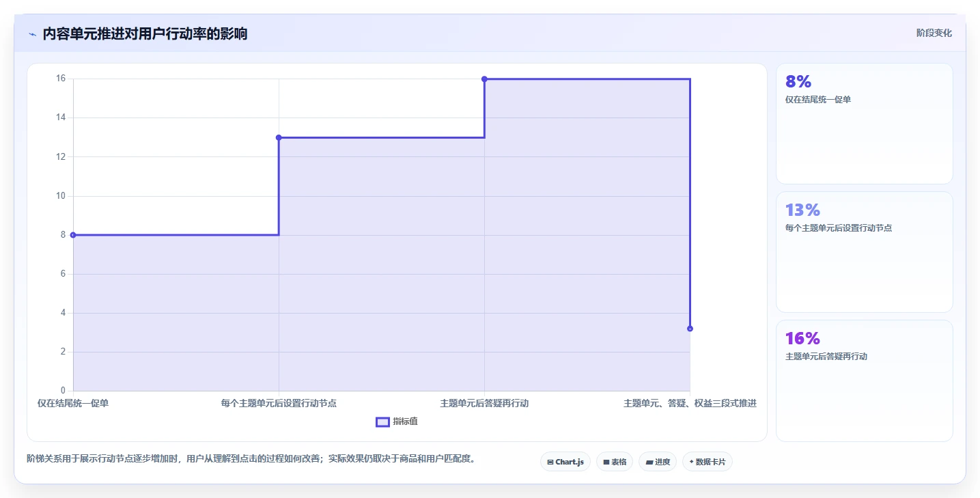980x498 pixels.
Task: Click the x-axis label 主题单元后答疑再行动
Action: tap(484, 403)
